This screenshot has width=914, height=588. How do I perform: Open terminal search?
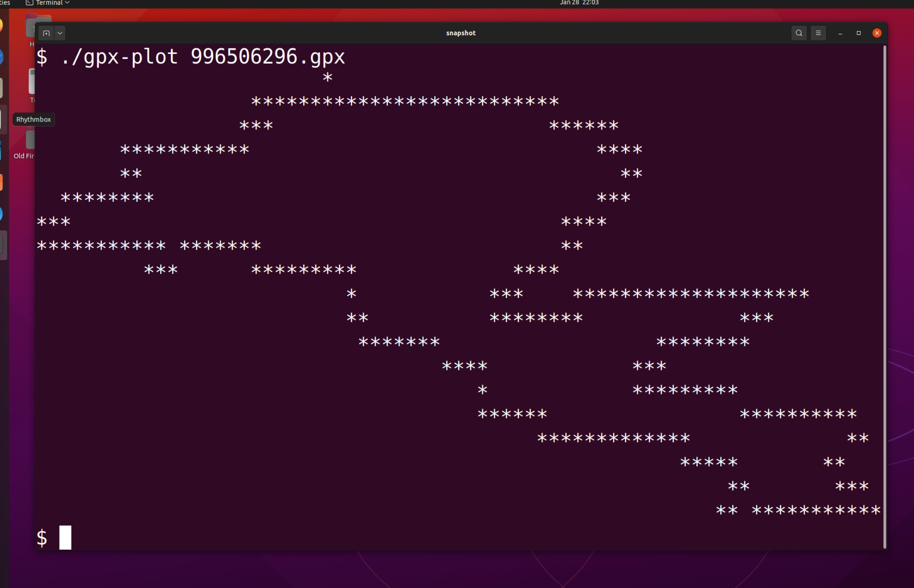(799, 33)
